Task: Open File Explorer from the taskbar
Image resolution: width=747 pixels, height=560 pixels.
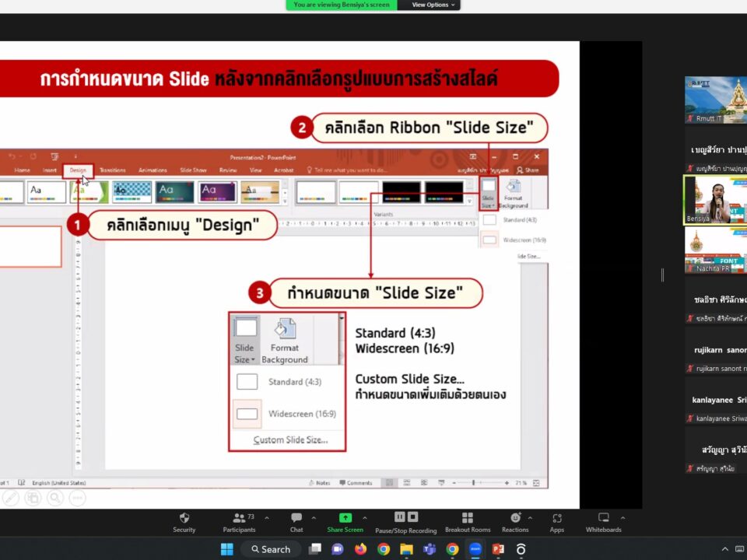Action: click(x=406, y=549)
